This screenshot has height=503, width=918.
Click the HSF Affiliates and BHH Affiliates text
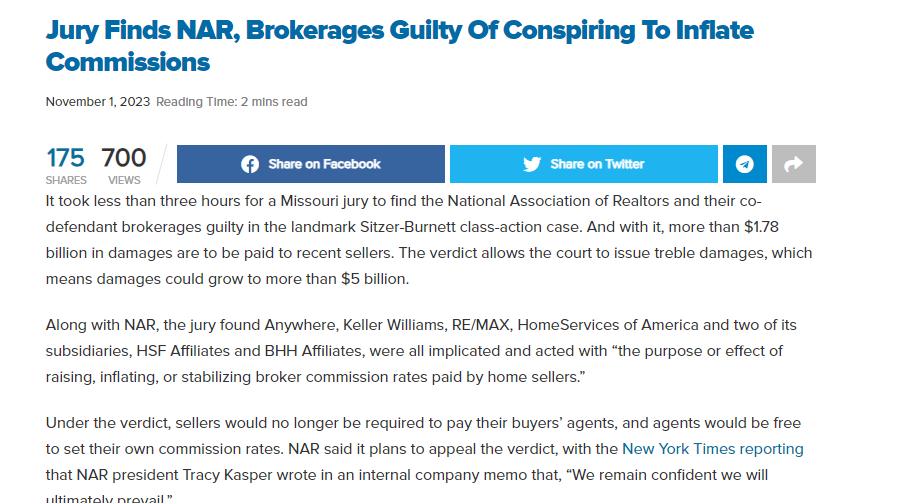point(249,351)
